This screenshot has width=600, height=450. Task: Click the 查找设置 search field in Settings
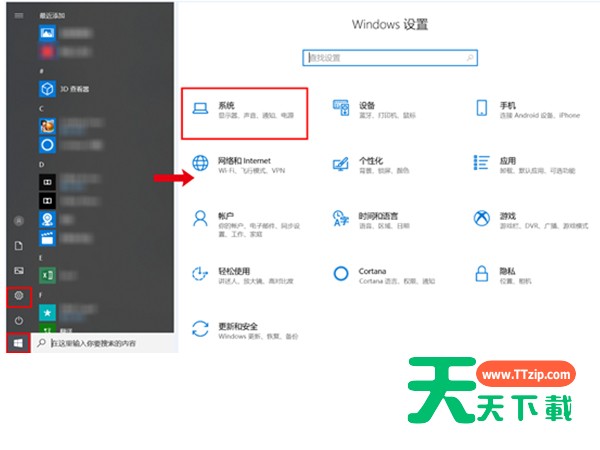click(x=390, y=58)
